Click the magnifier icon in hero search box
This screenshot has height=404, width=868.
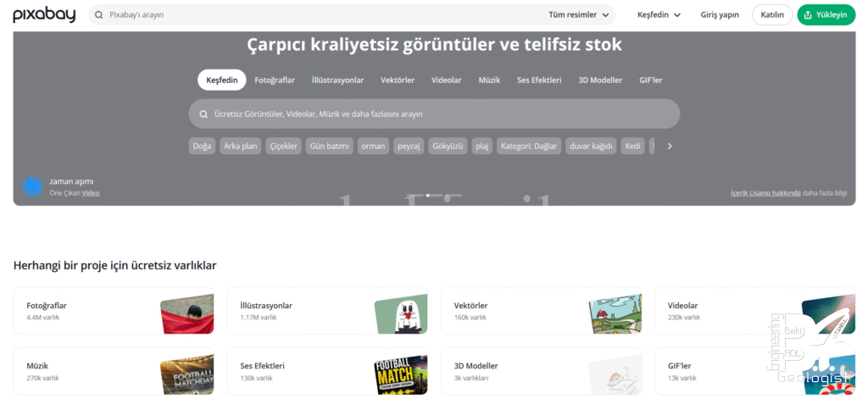(203, 114)
